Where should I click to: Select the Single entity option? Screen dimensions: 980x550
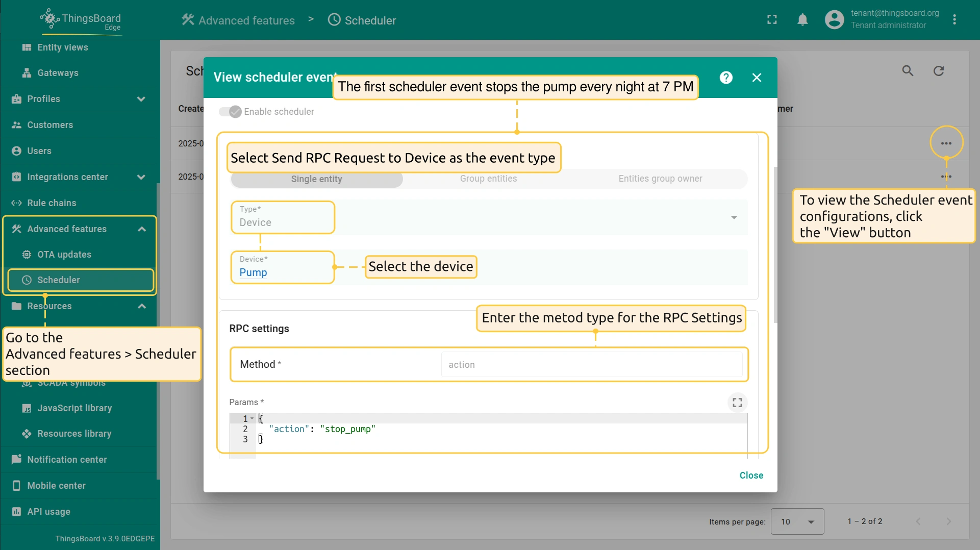point(316,179)
